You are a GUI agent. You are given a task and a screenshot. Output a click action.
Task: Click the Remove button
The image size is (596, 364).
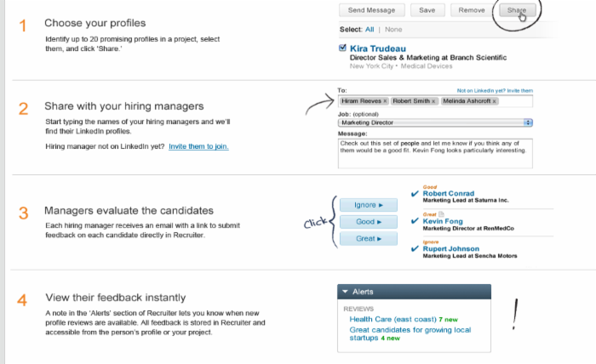coord(472,10)
